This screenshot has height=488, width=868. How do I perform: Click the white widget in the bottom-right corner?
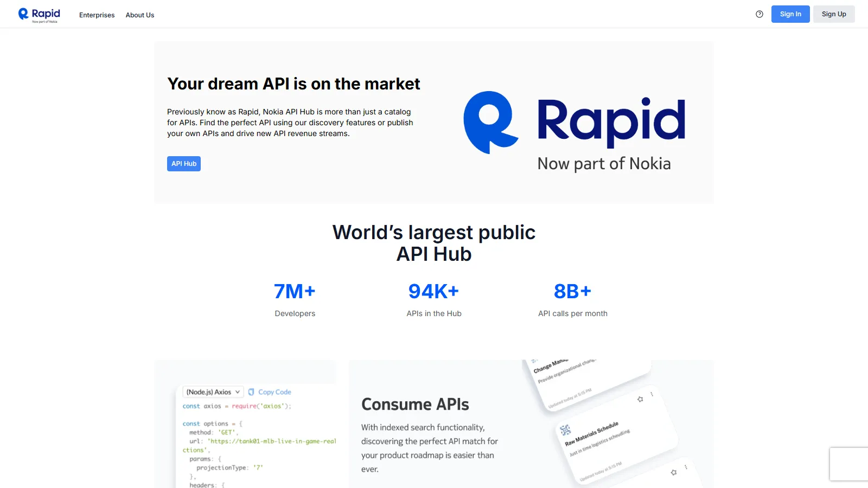[848, 464]
